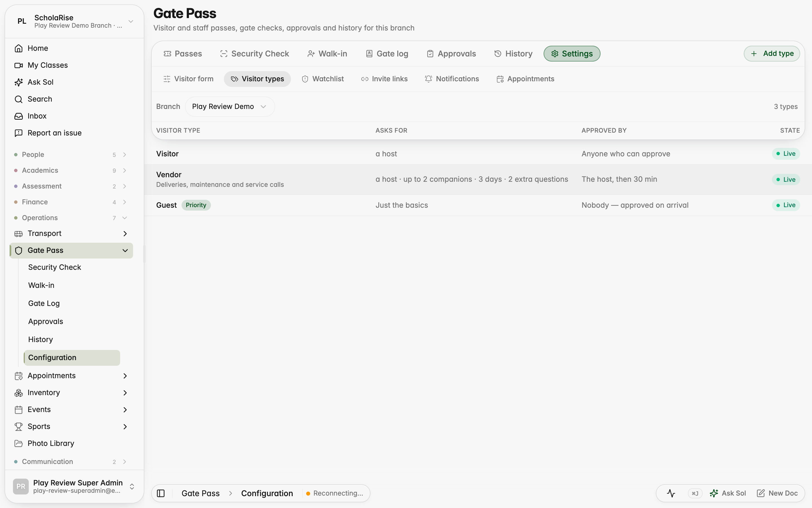Click the Appointments calendar icon in sidebar
The height and width of the screenshot is (508, 812).
coord(18,376)
